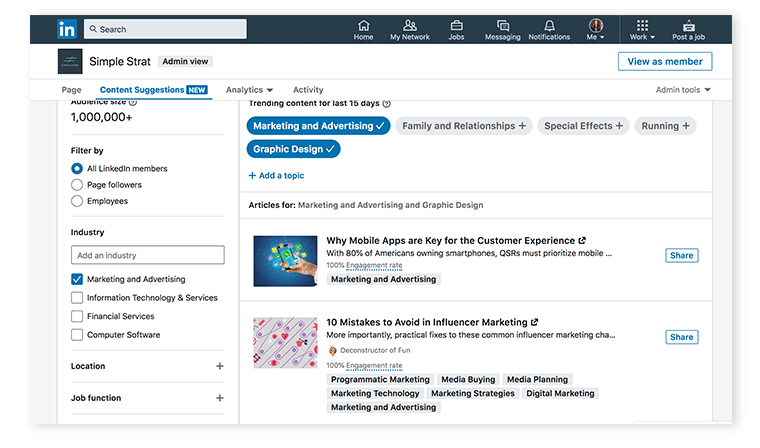Image resolution: width=760 pixels, height=448 pixels.
Task: Uncheck Marketing and Advertising industry checkbox
Action: click(77, 279)
